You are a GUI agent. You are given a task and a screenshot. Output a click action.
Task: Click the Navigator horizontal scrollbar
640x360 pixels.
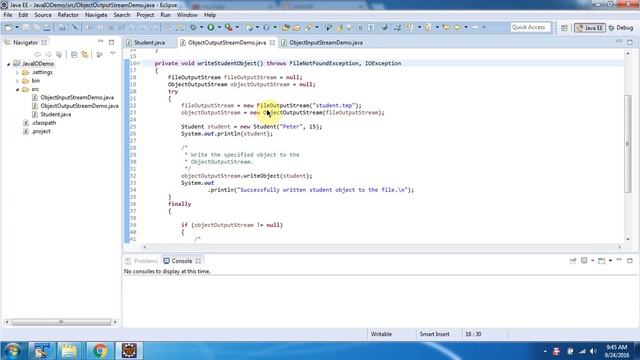click(x=61, y=322)
